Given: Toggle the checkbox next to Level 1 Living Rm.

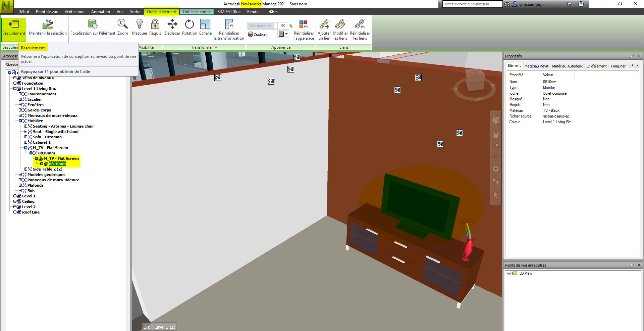Looking at the screenshot, I should pyautogui.click(x=15, y=89).
